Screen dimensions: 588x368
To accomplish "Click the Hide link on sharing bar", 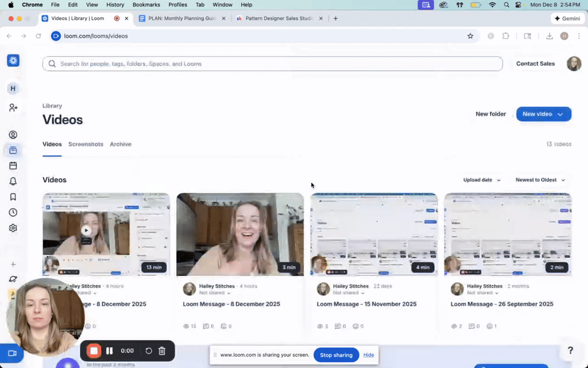I will [x=369, y=355].
